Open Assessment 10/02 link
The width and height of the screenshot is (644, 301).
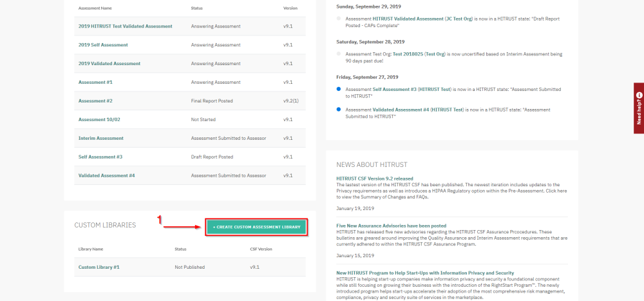99,119
